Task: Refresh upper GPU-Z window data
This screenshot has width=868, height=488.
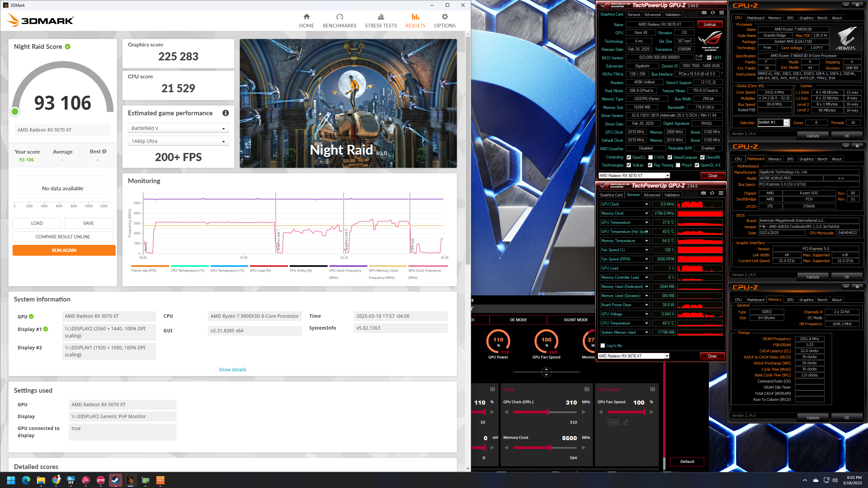Action: (713, 13)
